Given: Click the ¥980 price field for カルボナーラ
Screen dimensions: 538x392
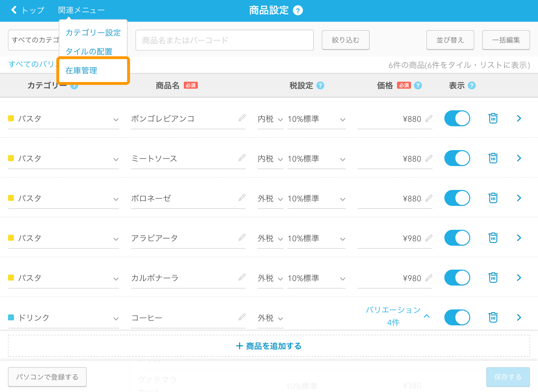Looking at the screenshot, I should coord(395,278).
